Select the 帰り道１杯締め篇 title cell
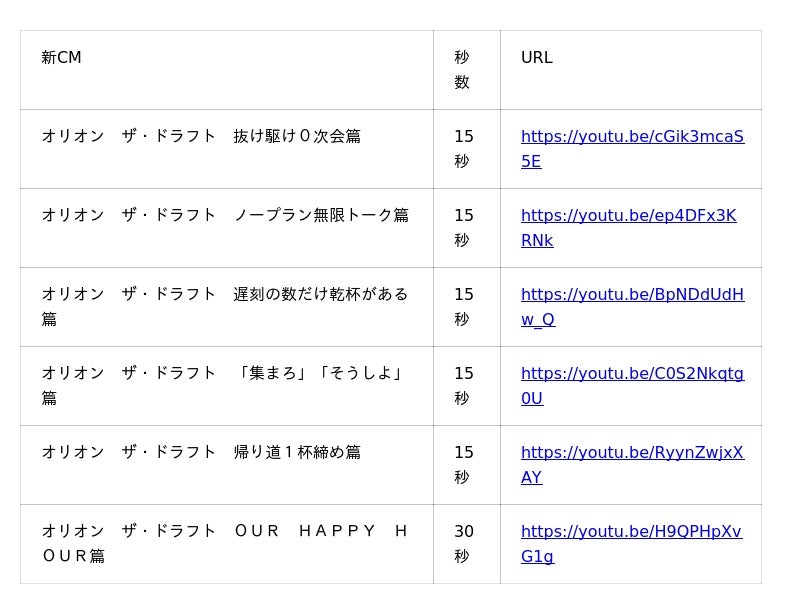800x614 pixels. point(226,465)
